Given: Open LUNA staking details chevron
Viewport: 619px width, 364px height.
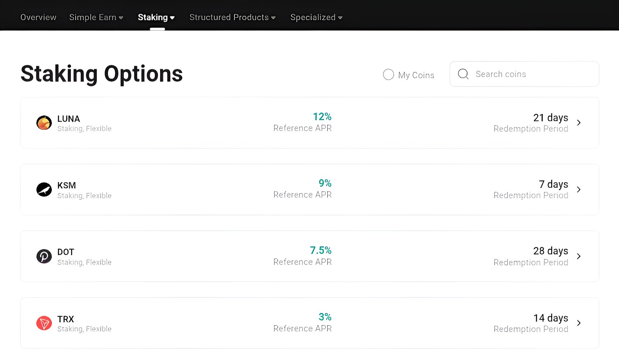Looking at the screenshot, I should point(579,123).
